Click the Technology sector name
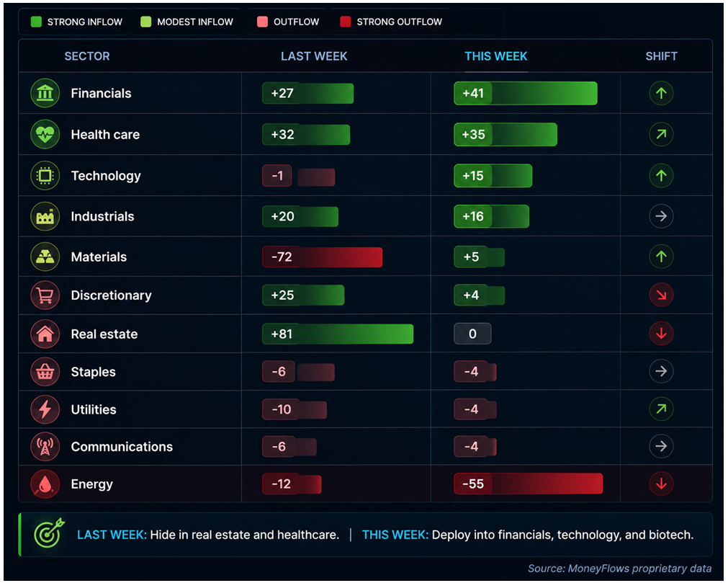This screenshot has width=728, height=583. [x=106, y=176]
